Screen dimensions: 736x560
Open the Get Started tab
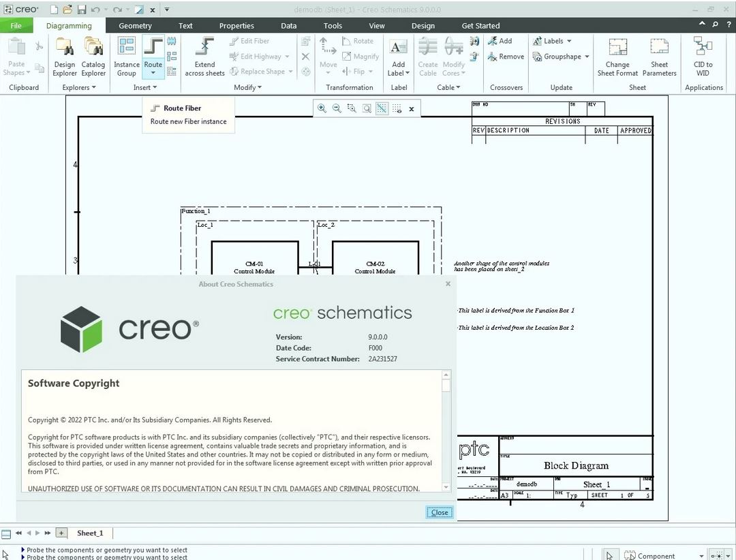(x=480, y=26)
